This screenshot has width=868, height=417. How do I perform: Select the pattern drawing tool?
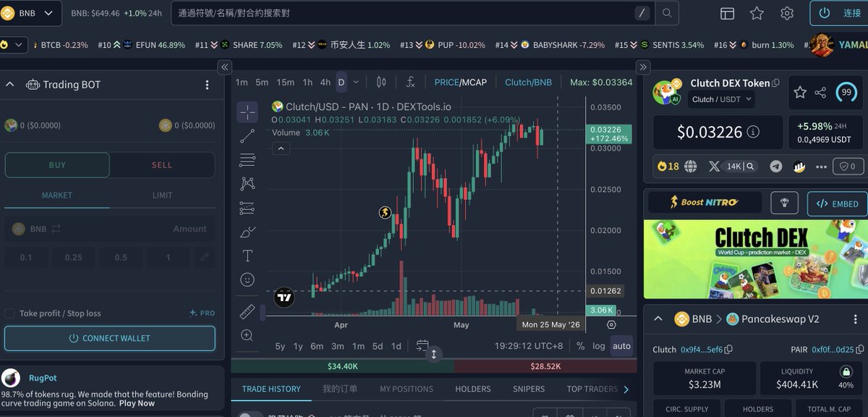(x=247, y=184)
